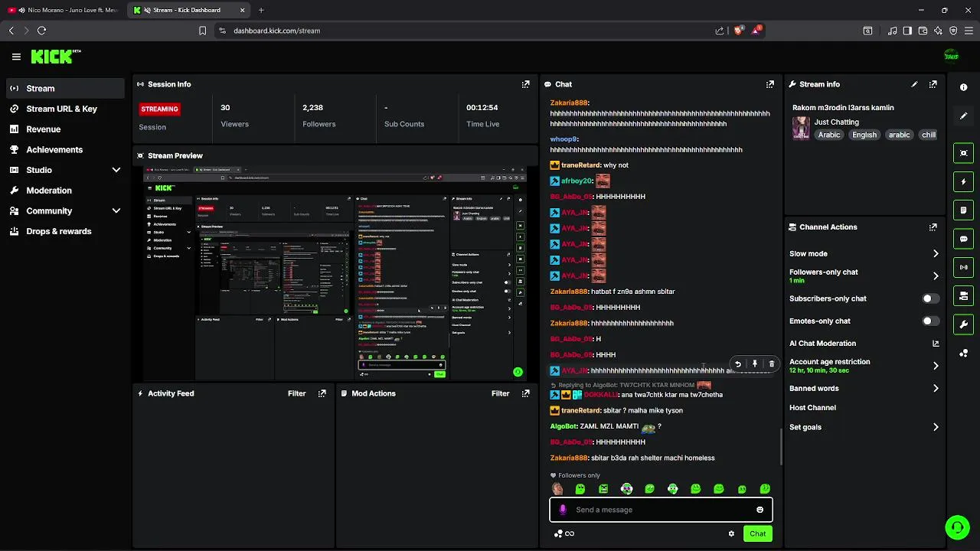Select Stream in the sidebar
This screenshot has height=551, width=980.
pos(65,88)
